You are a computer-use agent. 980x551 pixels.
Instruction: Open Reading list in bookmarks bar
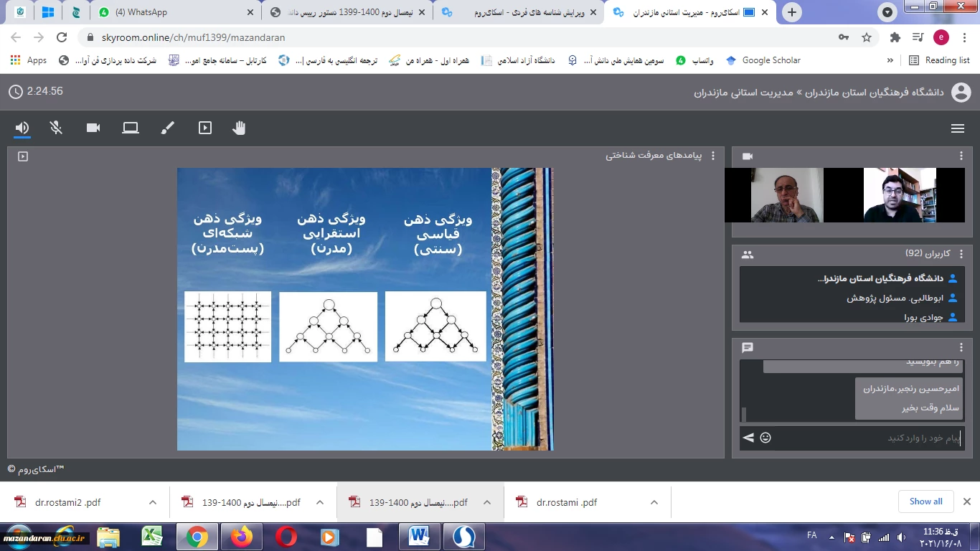tap(939, 60)
